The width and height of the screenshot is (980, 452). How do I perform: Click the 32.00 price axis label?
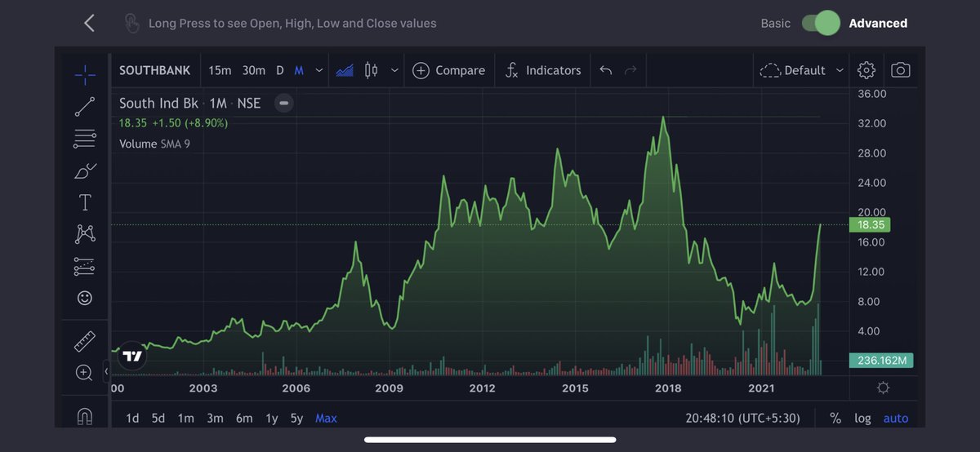click(872, 123)
